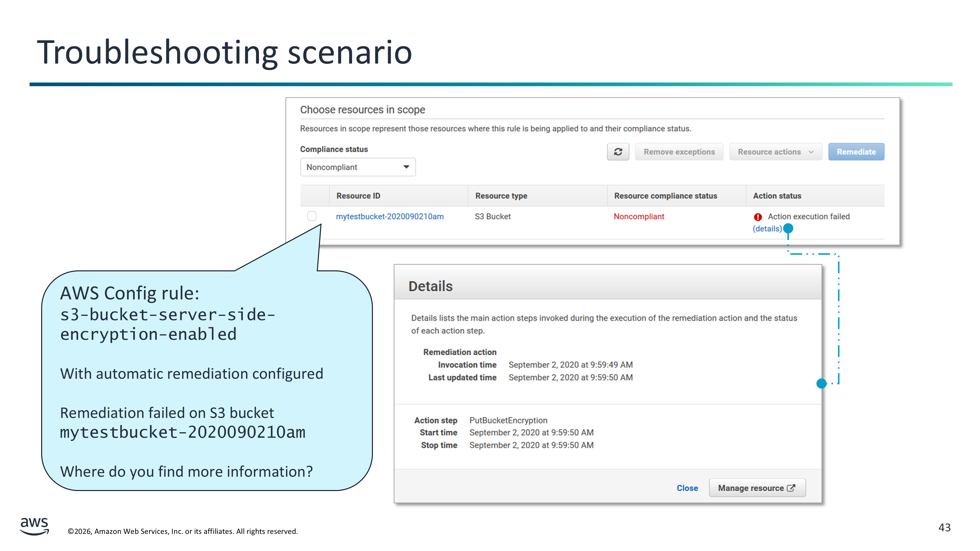
Task: Click the Action status column header
Action: coord(777,196)
